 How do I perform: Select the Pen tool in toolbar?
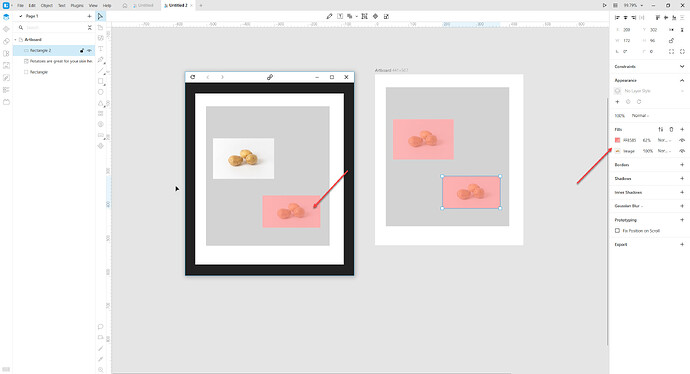pyautogui.click(x=100, y=59)
